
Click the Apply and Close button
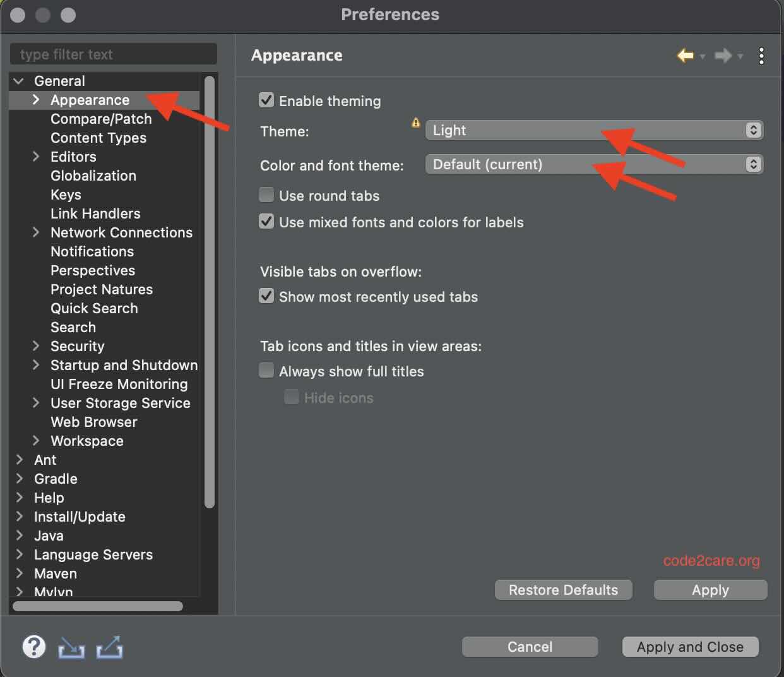pyautogui.click(x=690, y=647)
